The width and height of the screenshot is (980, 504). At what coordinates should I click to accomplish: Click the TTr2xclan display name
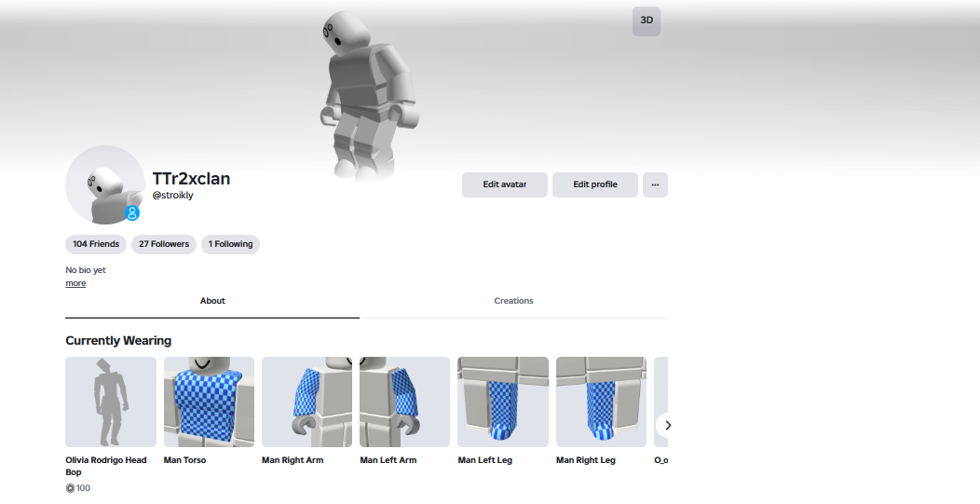[x=191, y=178]
